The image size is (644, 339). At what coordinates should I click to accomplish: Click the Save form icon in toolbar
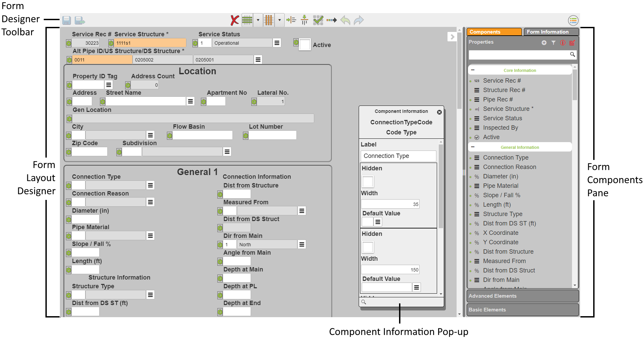67,20
